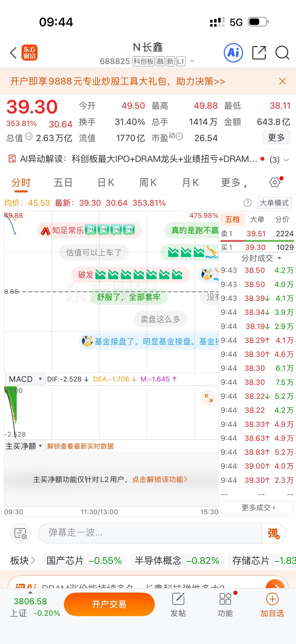The image size is (296, 644).
Task: Tap the 发帖 post icon
Action: tap(178, 599)
